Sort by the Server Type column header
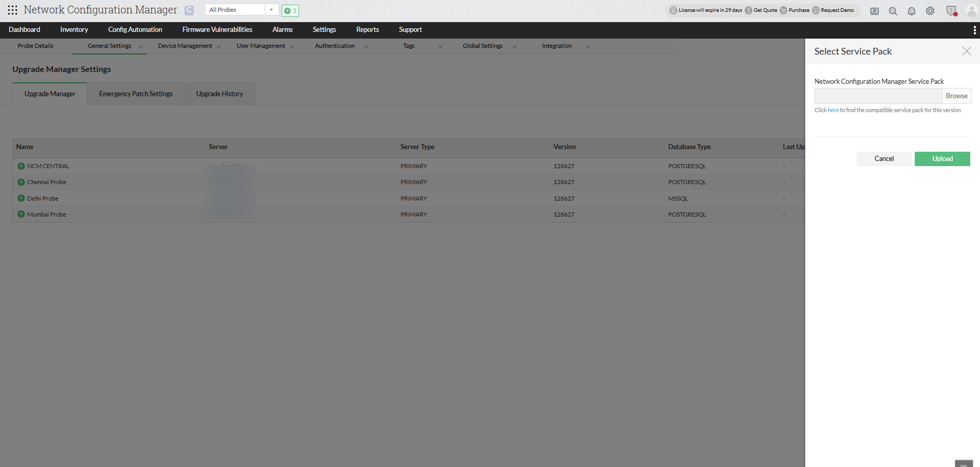 (417, 147)
